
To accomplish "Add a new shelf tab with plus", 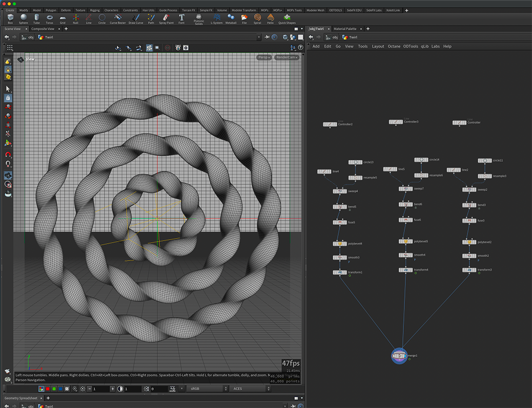I will pos(406,11).
